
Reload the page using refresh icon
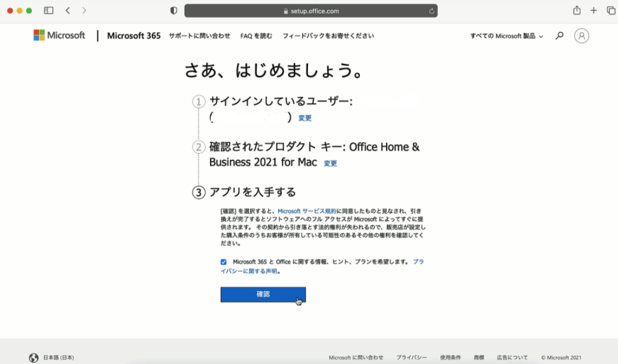pyautogui.click(x=432, y=11)
